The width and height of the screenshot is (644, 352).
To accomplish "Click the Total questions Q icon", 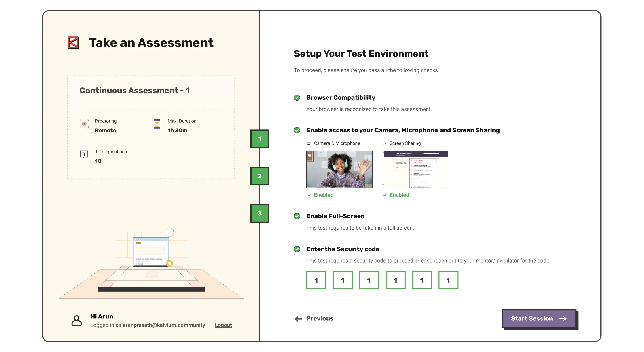I will 84,154.
